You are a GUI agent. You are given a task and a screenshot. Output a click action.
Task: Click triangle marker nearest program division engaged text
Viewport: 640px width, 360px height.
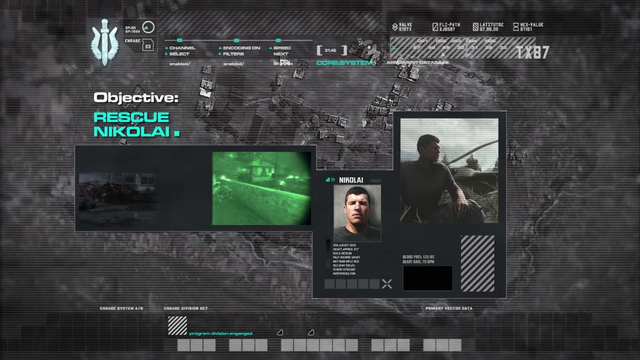pyautogui.click(x=280, y=332)
